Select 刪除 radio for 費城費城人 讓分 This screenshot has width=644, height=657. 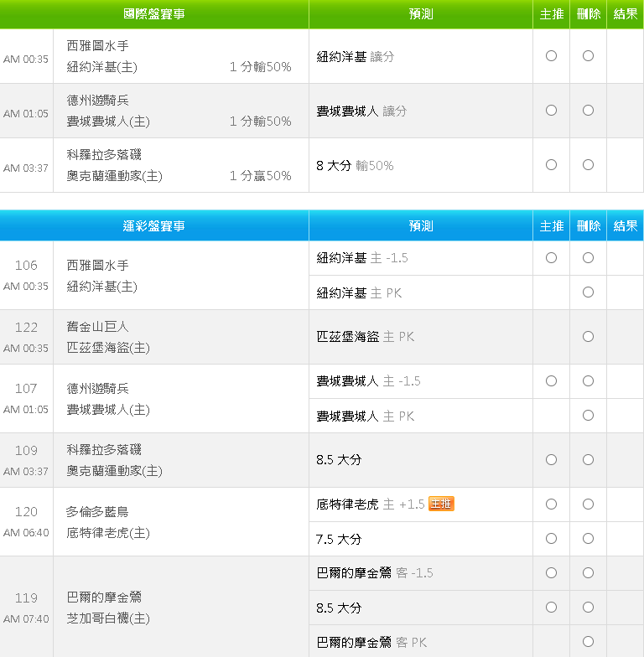pos(588,111)
